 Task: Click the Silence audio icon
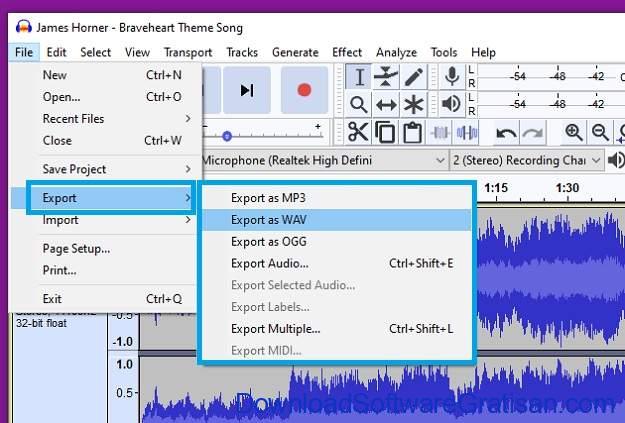pyautogui.click(x=467, y=132)
